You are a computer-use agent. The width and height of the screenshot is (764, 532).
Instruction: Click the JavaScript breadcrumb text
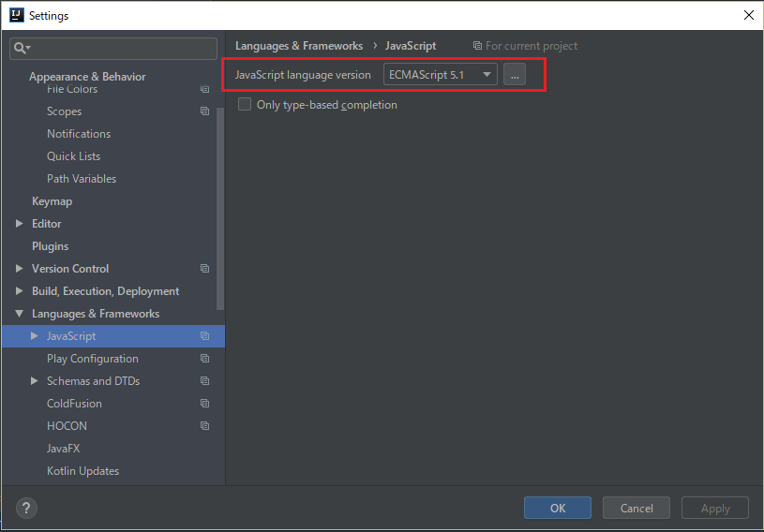click(411, 46)
